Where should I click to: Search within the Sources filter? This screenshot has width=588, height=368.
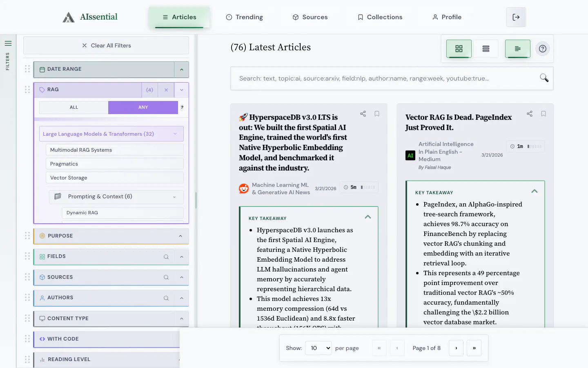(x=166, y=277)
